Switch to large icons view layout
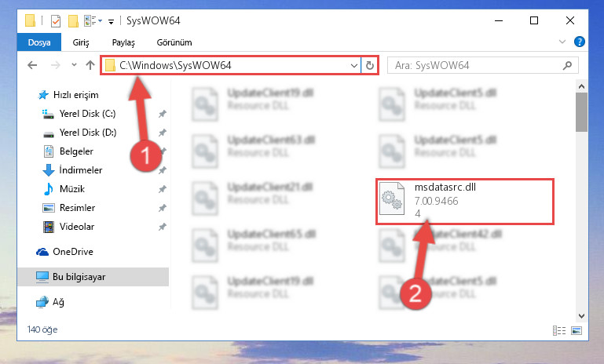The image size is (604, 364). pos(577,330)
